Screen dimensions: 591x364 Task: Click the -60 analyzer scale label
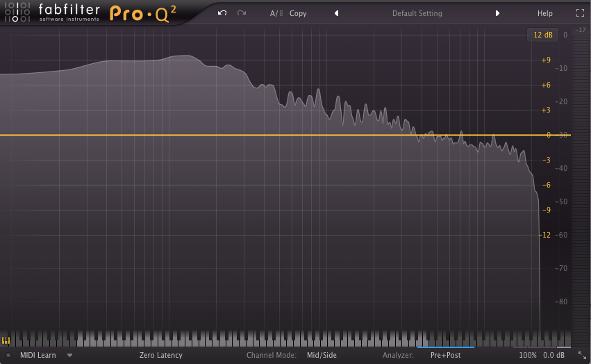click(x=561, y=235)
